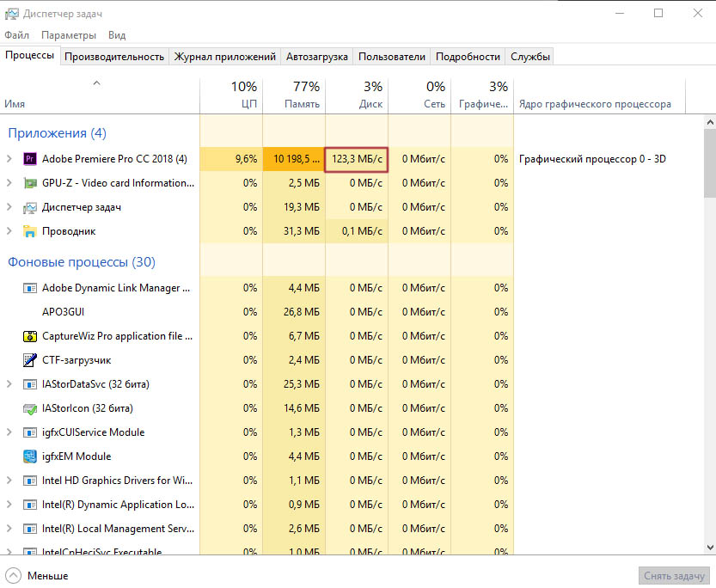716x588 pixels.
Task: Click the CTF-загрузчик pen icon
Action: coord(30,360)
